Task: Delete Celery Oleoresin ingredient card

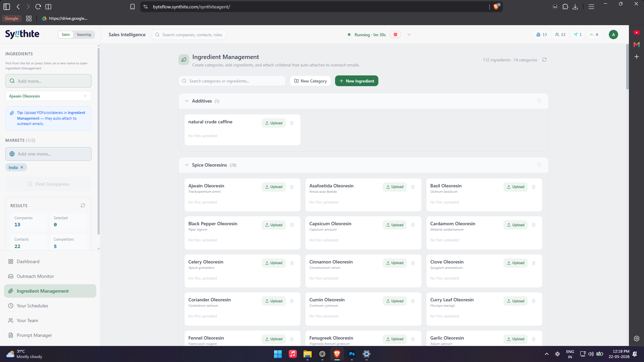Action: tap(292, 263)
